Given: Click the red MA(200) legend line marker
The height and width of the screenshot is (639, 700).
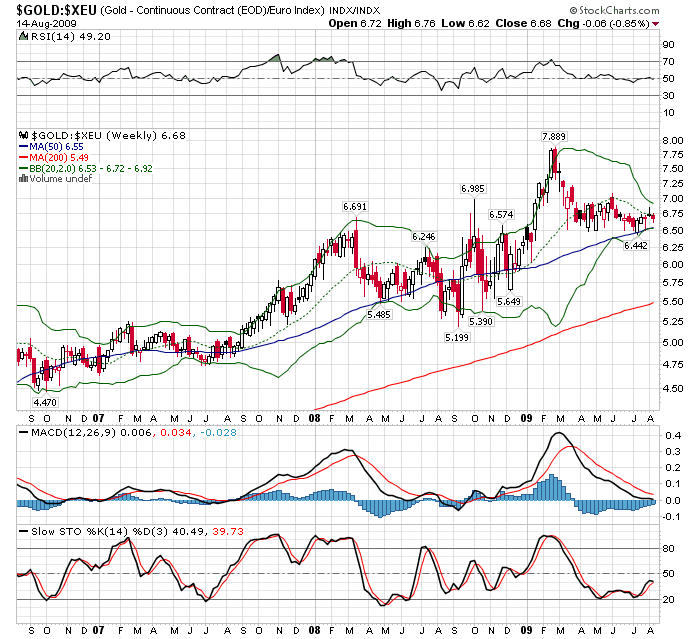Looking at the screenshot, I should click(24, 157).
